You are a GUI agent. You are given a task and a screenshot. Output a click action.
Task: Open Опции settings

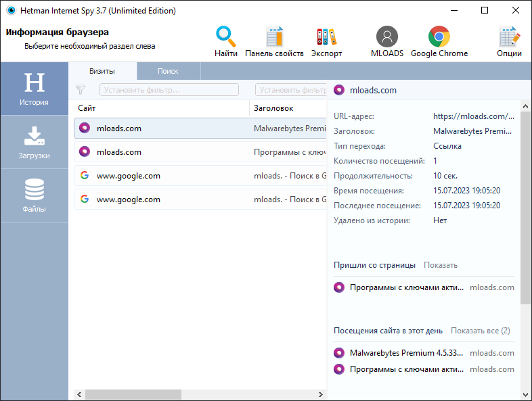[x=509, y=41]
